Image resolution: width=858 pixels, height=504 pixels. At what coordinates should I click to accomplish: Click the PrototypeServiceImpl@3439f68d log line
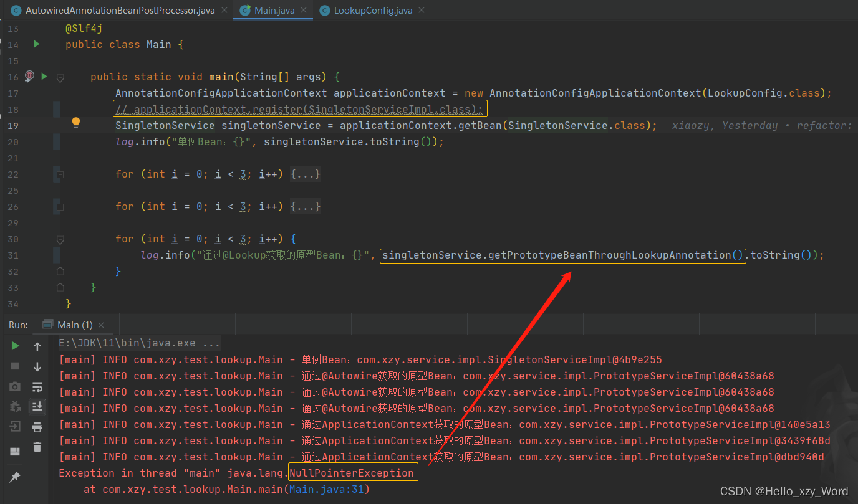[x=445, y=440]
